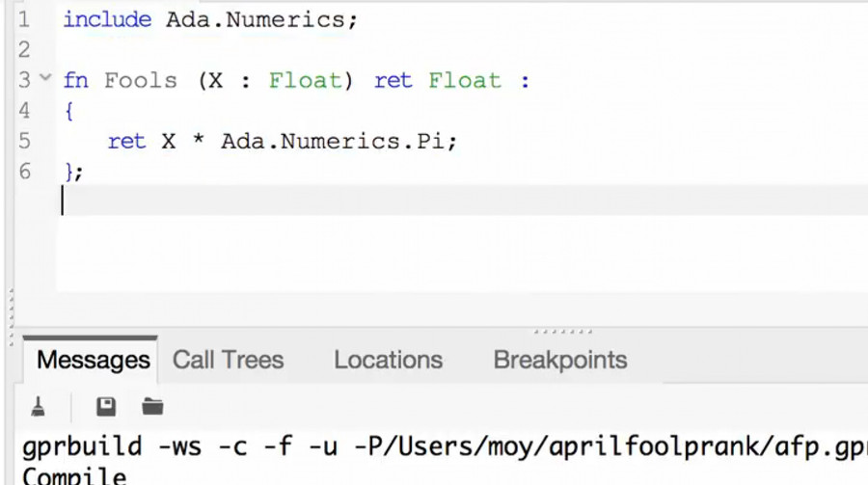
Task: Switch to the Locations tab
Action: pyautogui.click(x=388, y=360)
